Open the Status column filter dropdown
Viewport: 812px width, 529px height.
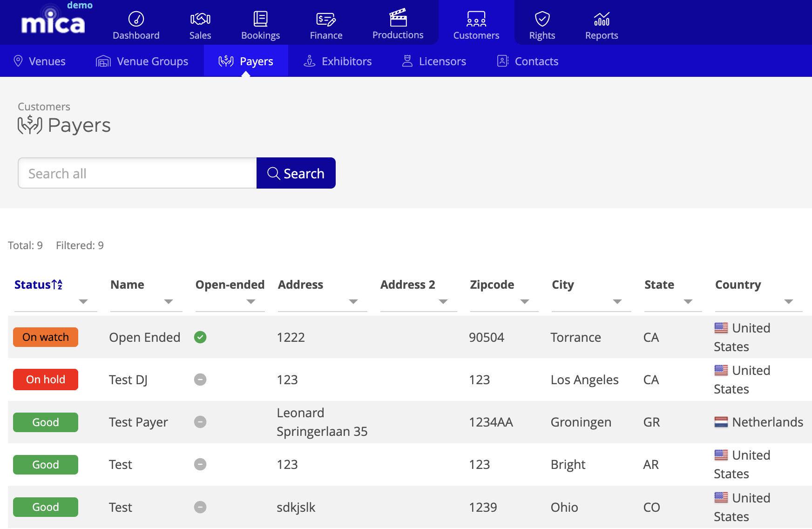click(83, 302)
